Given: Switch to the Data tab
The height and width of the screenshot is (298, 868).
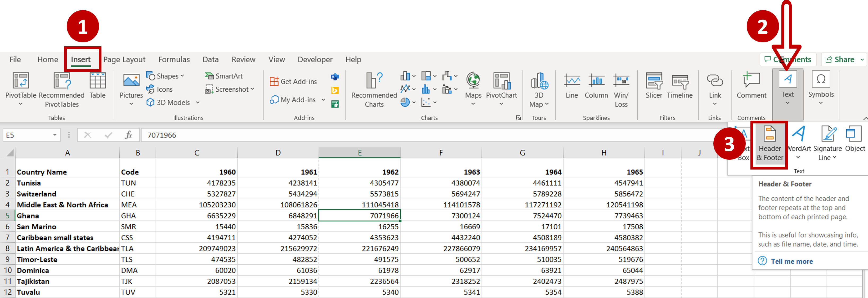Looking at the screenshot, I should click(210, 59).
